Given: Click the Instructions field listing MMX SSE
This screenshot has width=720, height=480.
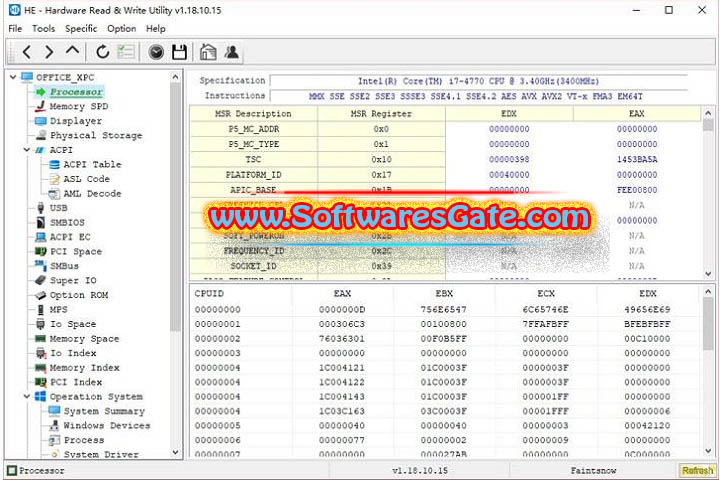Looking at the screenshot, I should tap(478, 96).
